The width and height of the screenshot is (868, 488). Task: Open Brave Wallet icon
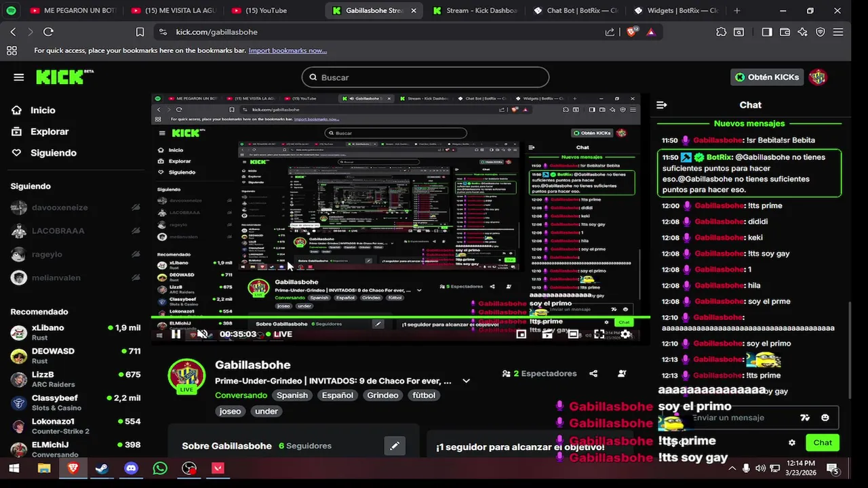[x=785, y=32]
